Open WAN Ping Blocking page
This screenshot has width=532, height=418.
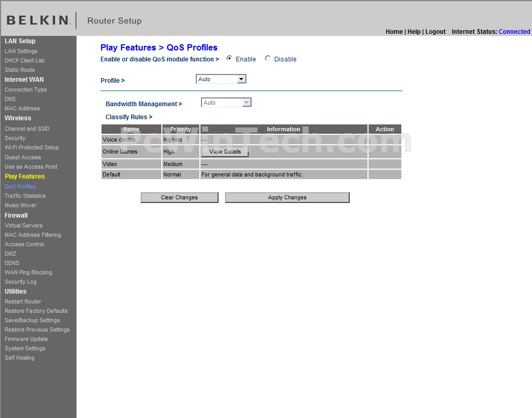click(29, 272)
